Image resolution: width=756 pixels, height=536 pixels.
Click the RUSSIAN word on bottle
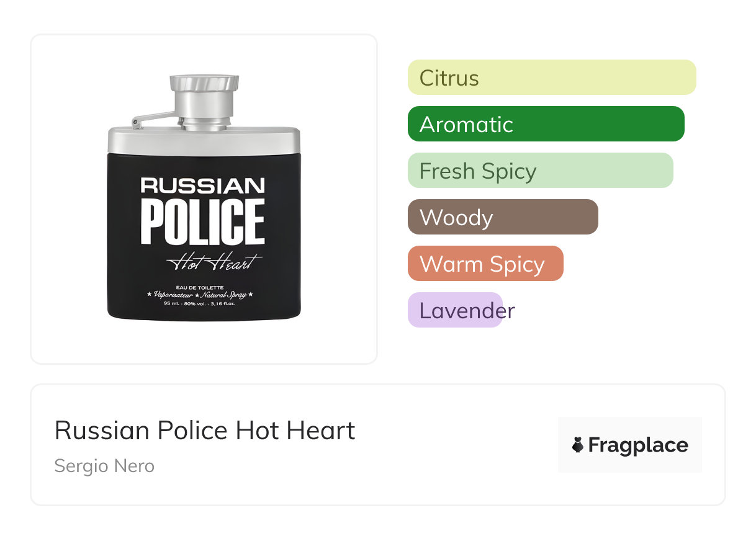click(x=203, y=185)
